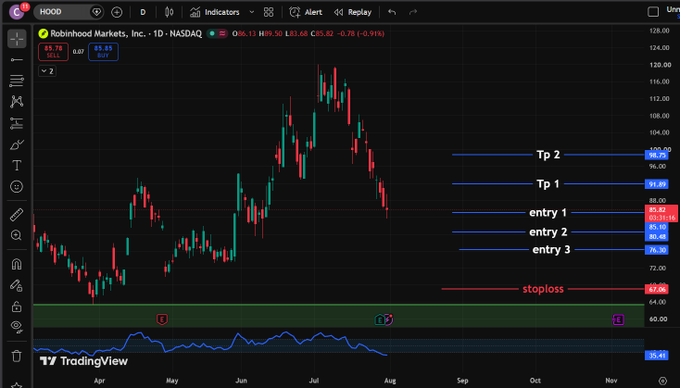Undo the last chart action

392,12
